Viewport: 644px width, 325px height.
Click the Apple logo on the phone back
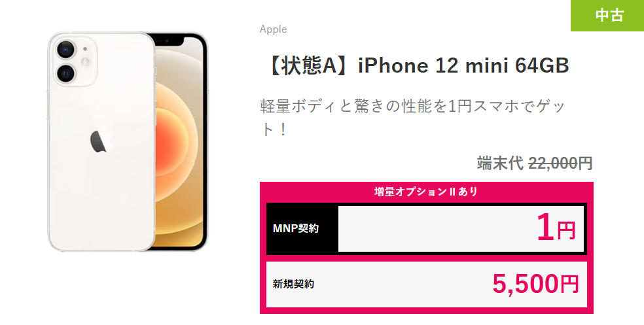98,142
